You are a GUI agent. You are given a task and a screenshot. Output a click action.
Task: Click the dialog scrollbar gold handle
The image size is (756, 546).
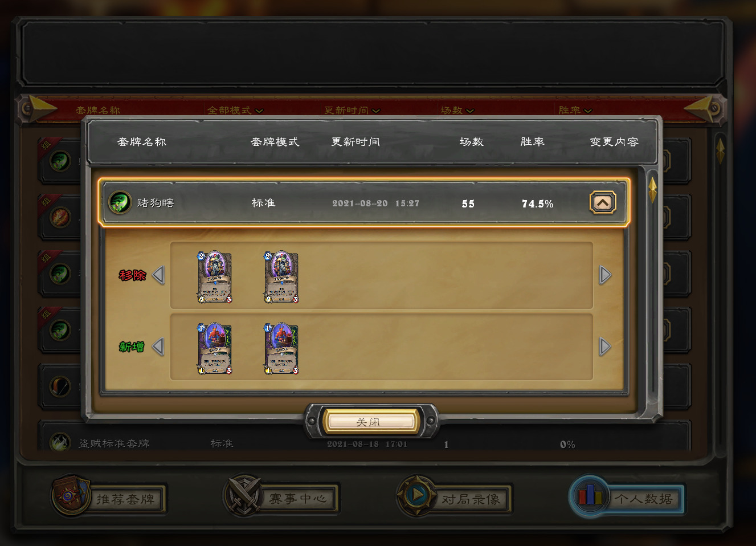point(652,189)
